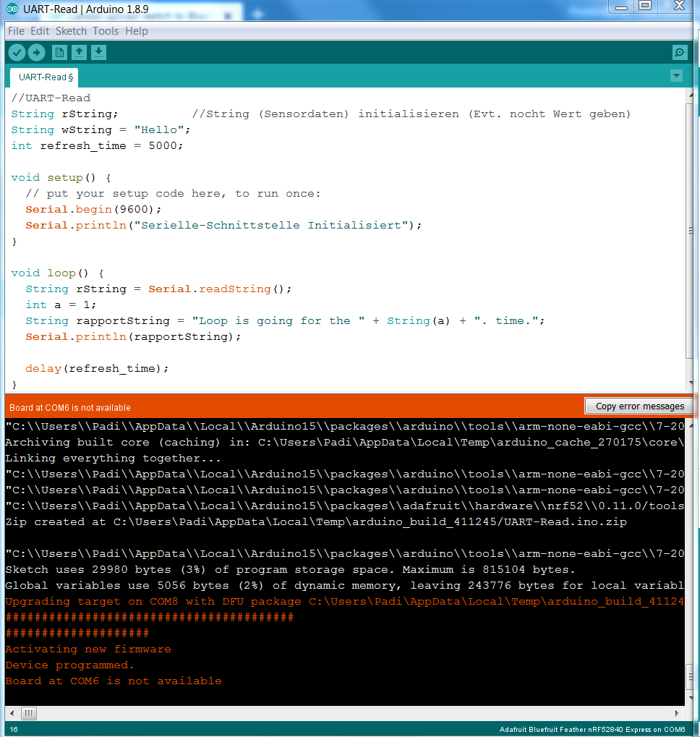Save the sketch with the Save icon

coord(98,52)
